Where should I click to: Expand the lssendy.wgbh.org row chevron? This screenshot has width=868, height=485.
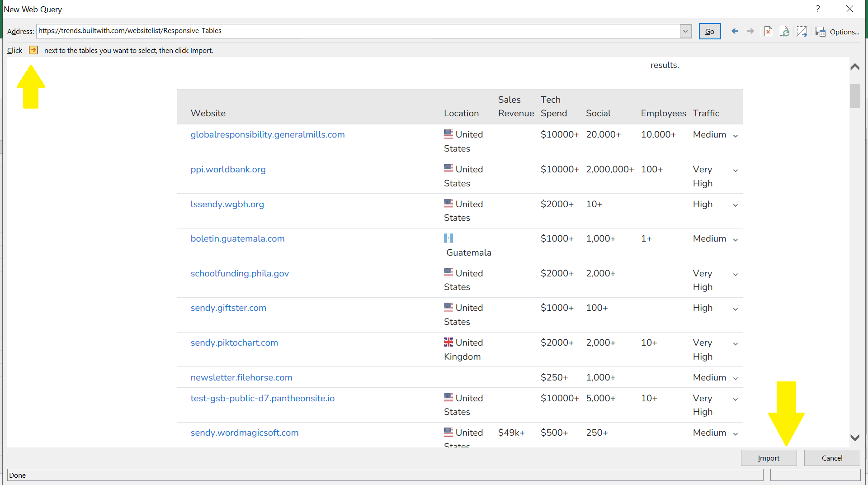point(736,205)
